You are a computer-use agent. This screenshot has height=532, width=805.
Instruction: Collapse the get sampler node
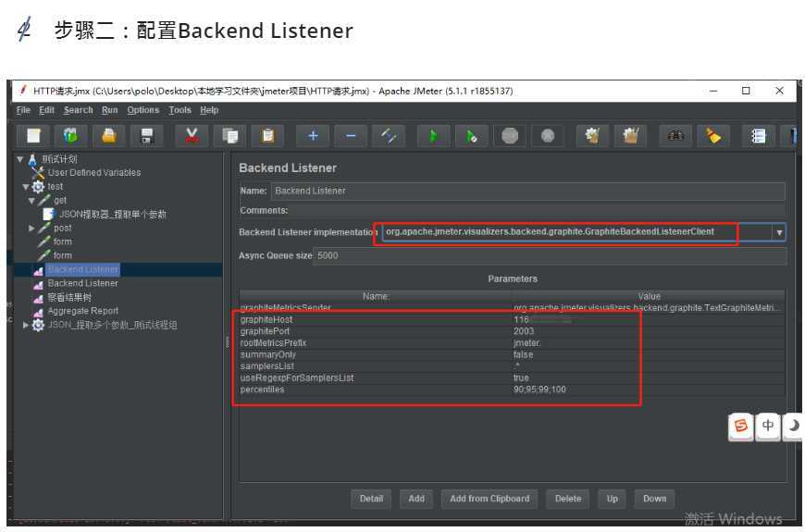[x=31, y=201]
